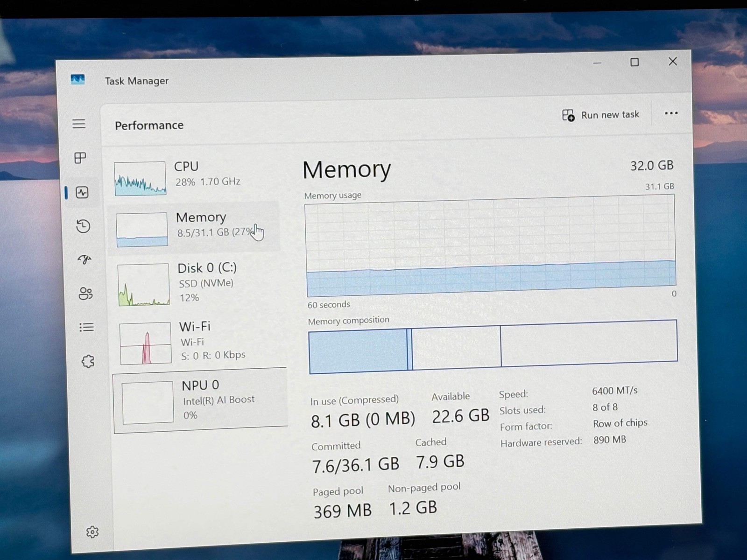
Task: Click the 60 seconds graph label
Action: tap(329, 305)
